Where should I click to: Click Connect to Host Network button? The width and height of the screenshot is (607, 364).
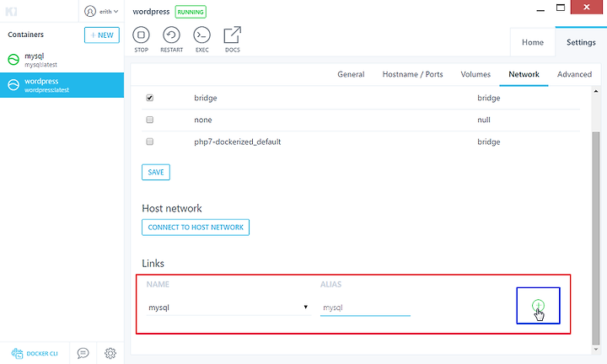(x=196, y=227)
